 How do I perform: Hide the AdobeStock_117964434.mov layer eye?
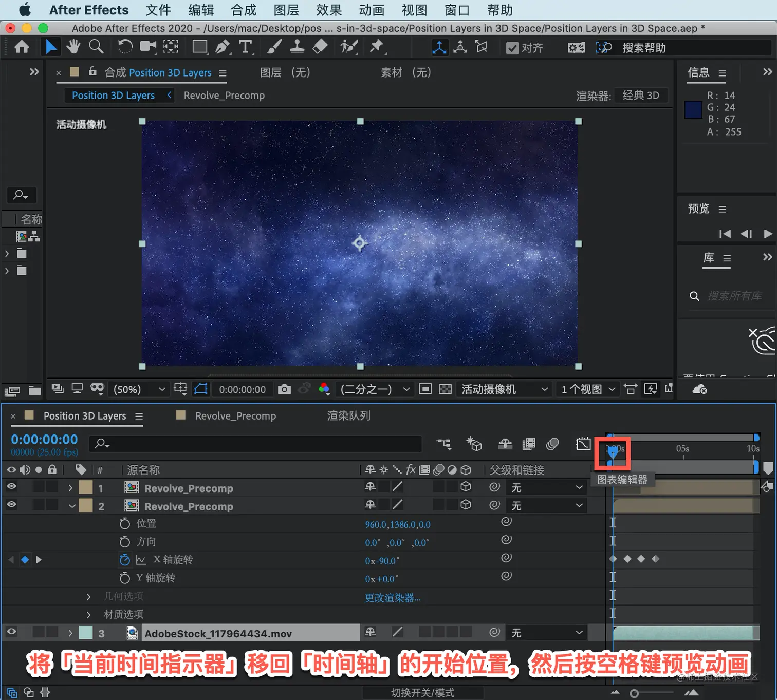pyautogui.click(x=11, y=632)
